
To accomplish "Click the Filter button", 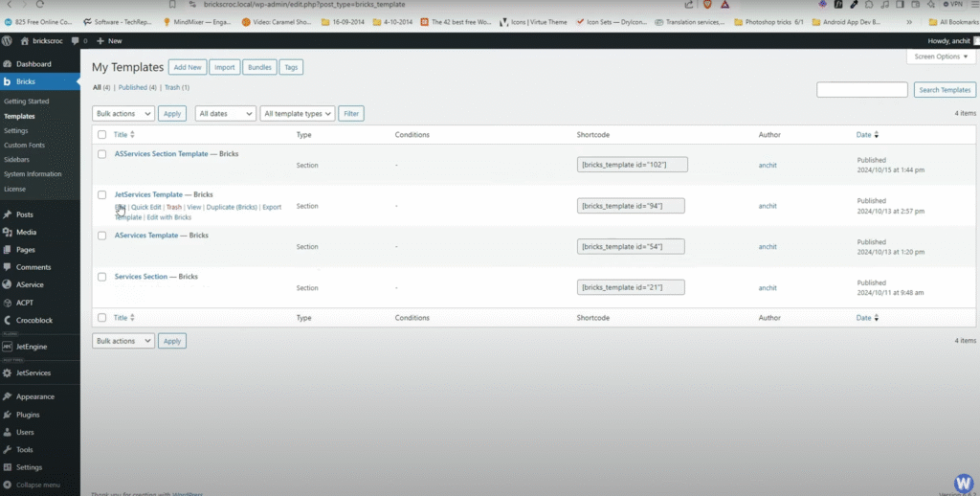I will [351, 113].
